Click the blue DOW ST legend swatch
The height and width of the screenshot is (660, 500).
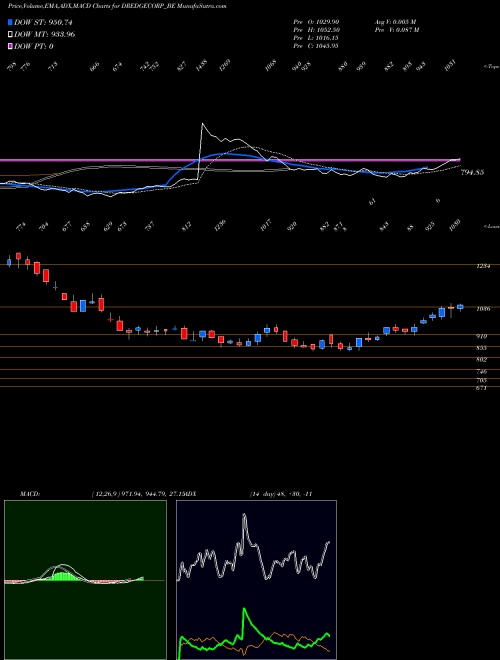coord(11,22)
